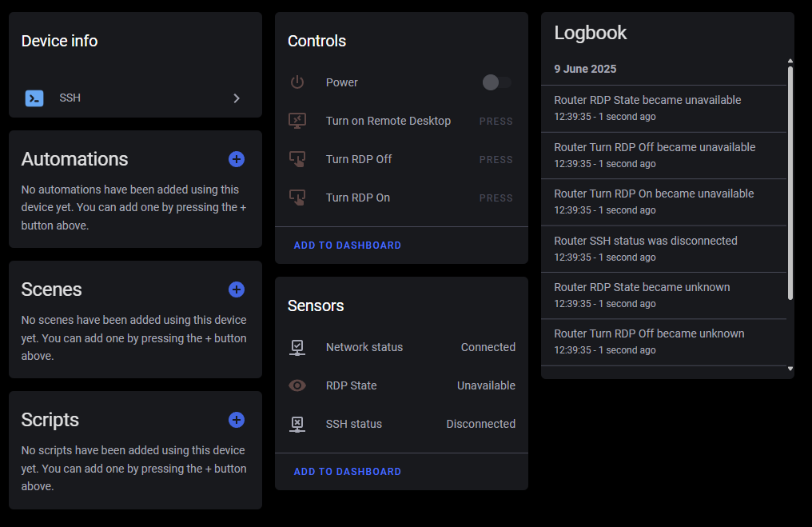812x527 pixels.
Task: Click the 9 June 2025 date header
Action: [x=585, y=69]
